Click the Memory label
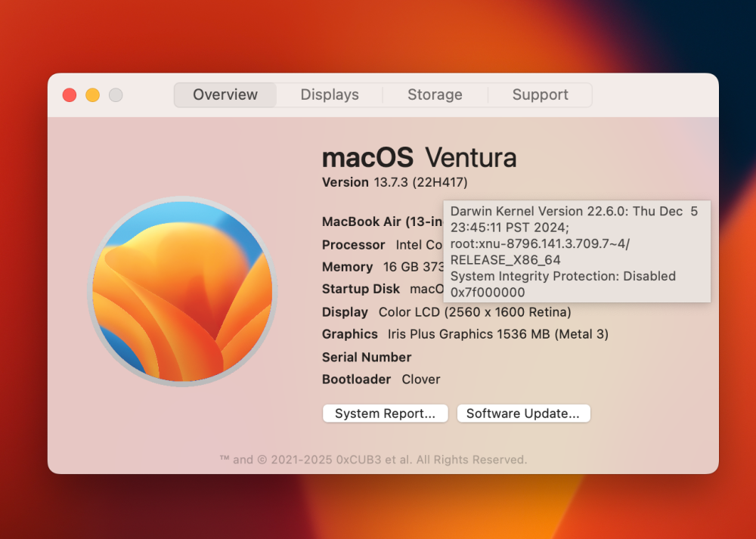Image resolution: width=756 pixels, height=539 pixels. [347, 267]
